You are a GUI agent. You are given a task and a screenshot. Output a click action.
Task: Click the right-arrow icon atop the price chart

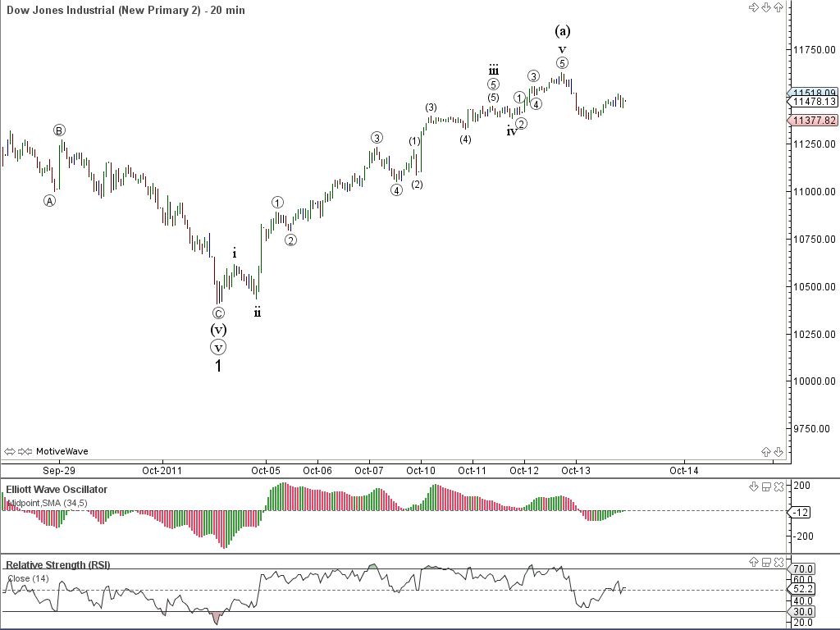pyautogui.click(x=753, y=7)
